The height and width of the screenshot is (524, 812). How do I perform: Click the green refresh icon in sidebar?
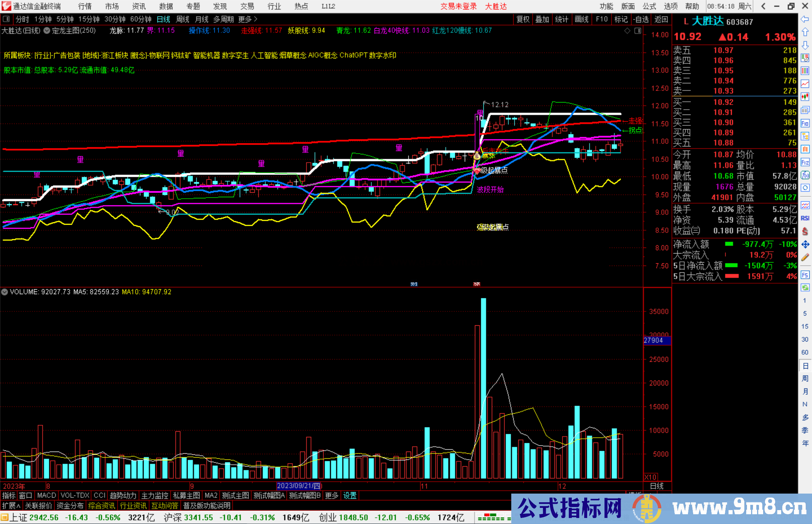tap(805, 288)
